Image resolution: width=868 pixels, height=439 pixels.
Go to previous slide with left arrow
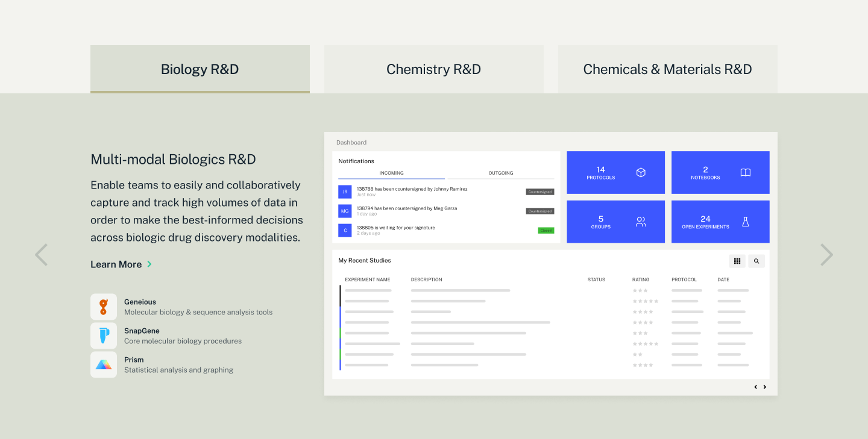41,255
